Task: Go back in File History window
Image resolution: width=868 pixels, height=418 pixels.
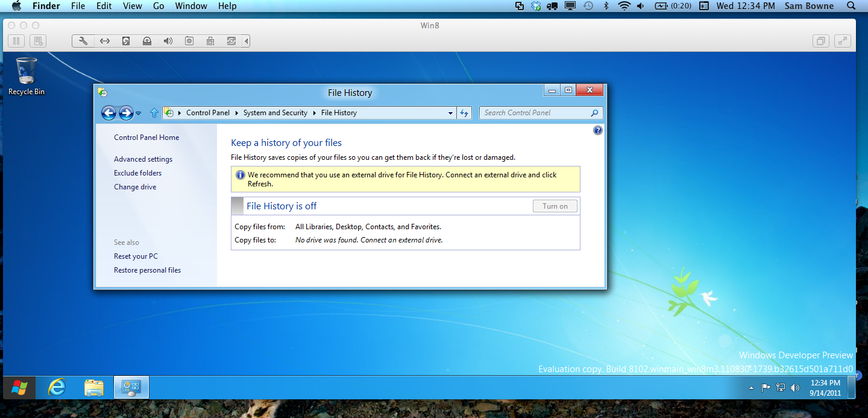Action: [108, 113]
